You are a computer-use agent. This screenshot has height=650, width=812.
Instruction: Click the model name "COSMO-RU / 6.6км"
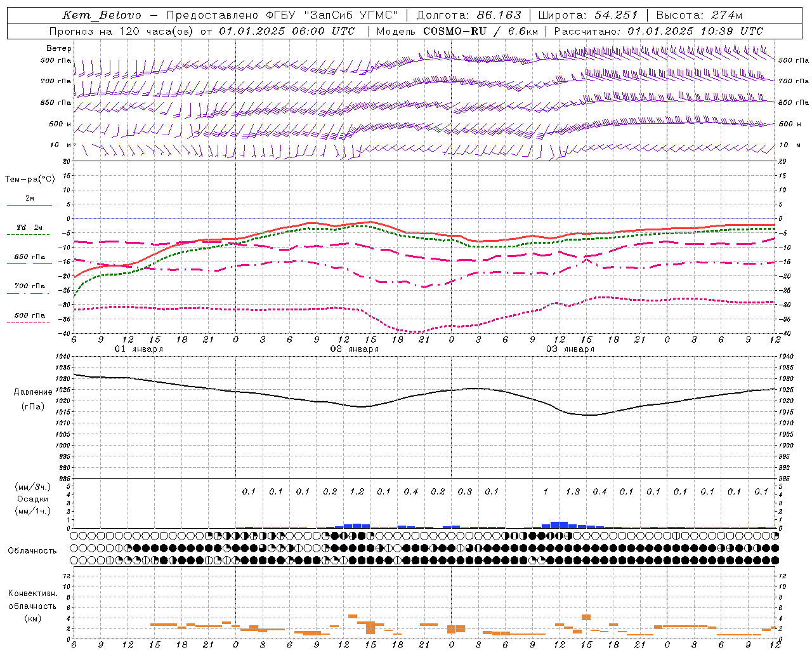click(480, 31)
